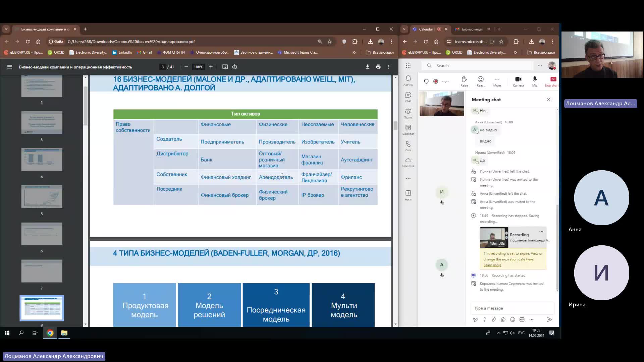644x362 pixels.
Task: Download the PDF from viewer toolbar
Action: (367, 67)
